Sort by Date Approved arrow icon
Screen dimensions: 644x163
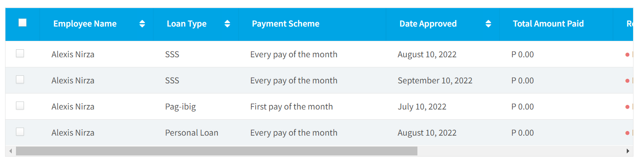[488, 24]
